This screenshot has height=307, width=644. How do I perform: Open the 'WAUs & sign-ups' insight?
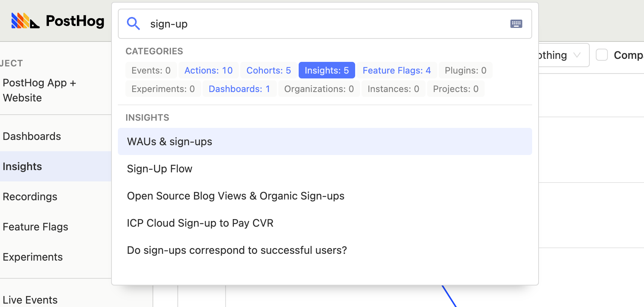click(169, 141)
